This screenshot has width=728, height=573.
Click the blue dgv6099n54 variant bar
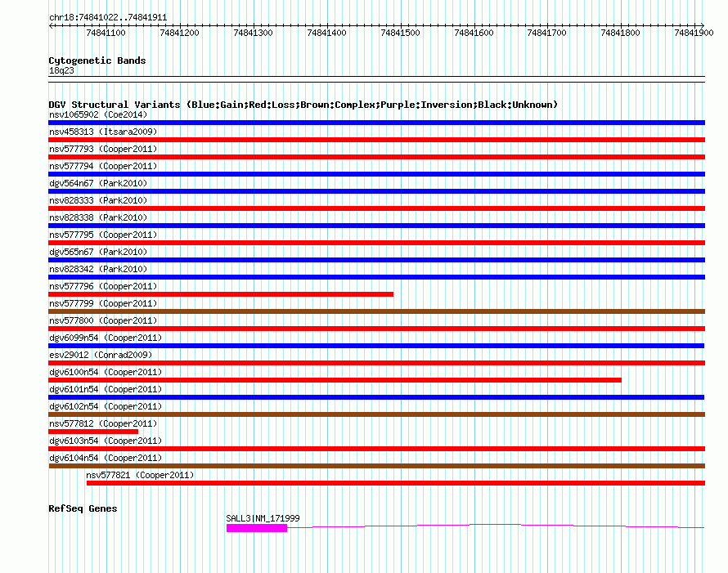click(x=376, y=346)
